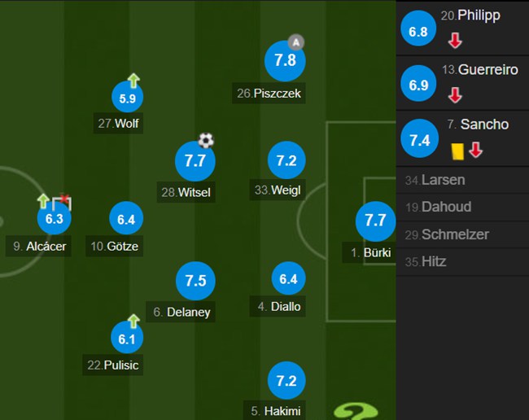Select unused substitute 34. Larsen
Image resolution: width=529 pixels, height=420 pixels.
(x=462, y=180)
